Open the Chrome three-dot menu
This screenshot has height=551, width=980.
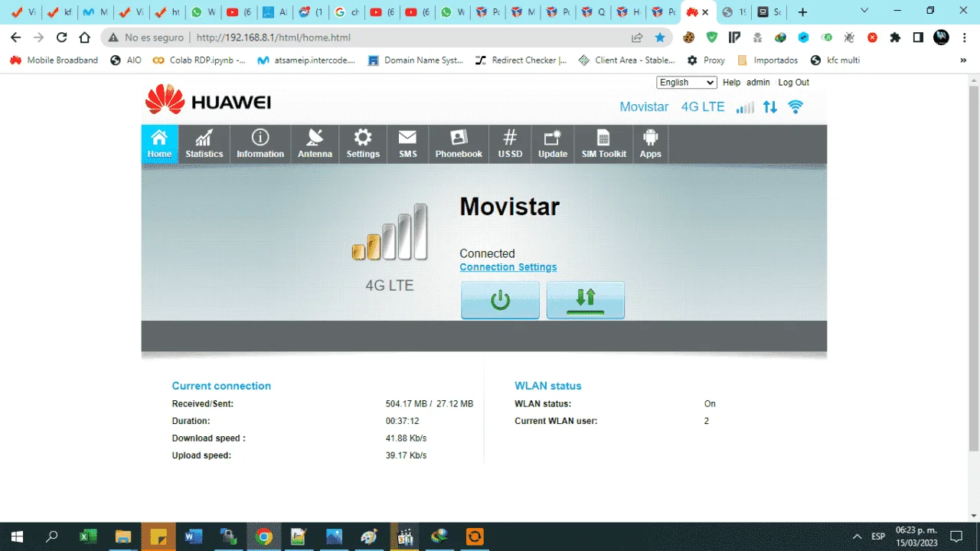pyautogui.click(x=964, y=37)
